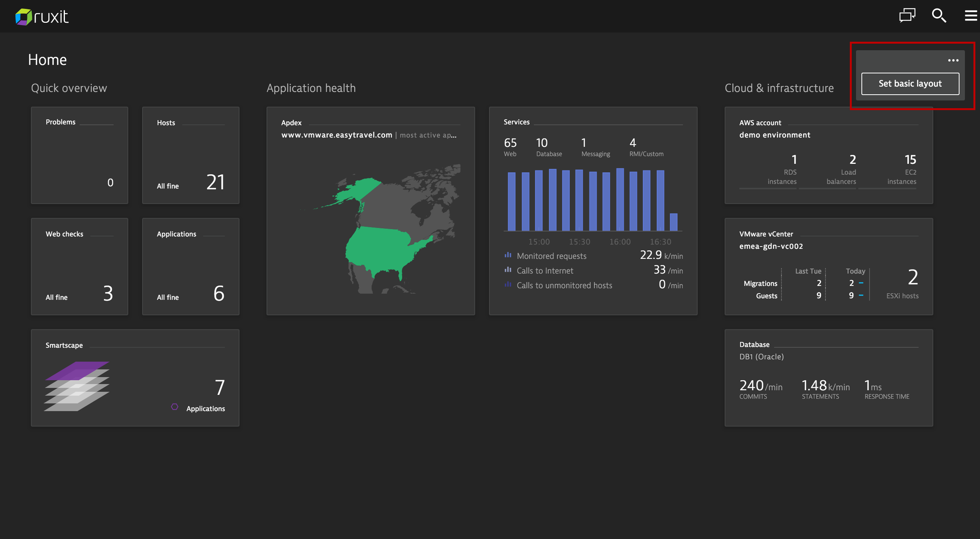Click the Migrations row label
The image size is (980, 539).
click(760, 283)
